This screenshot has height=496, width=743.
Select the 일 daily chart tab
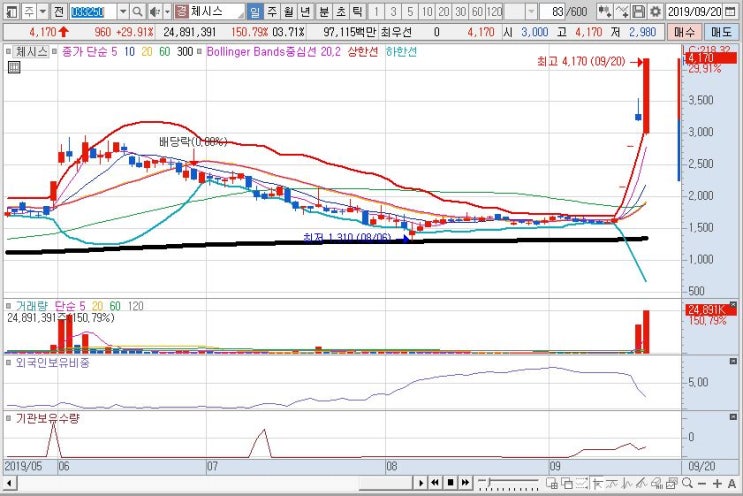pos(255,11)
